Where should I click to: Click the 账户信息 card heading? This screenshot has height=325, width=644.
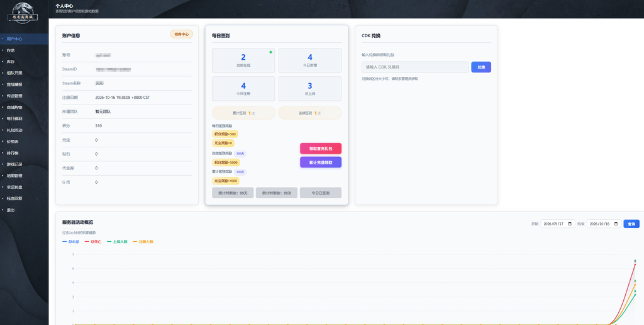71,36
